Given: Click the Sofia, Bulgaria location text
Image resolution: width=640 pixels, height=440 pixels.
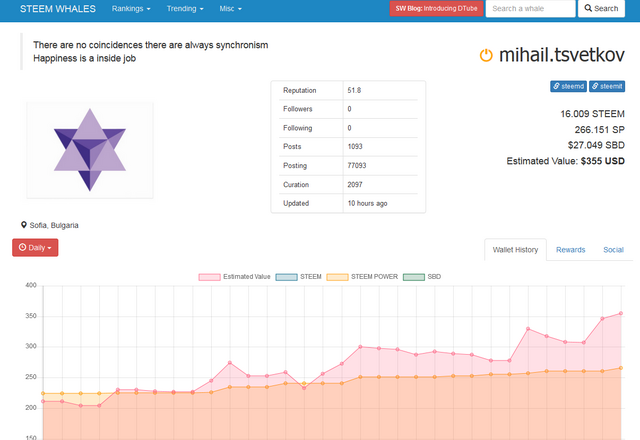Looking at the screenshot, I should pos(54,225).
